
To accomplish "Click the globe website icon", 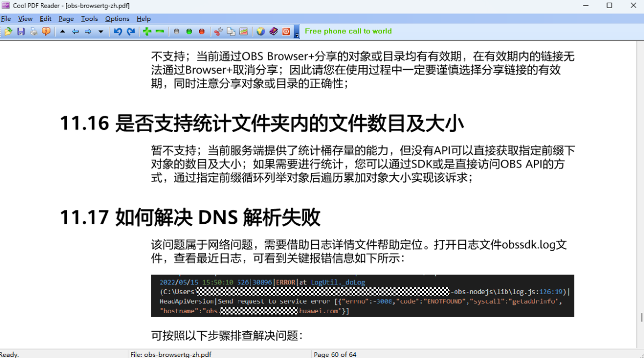I will (x=260, y=32).
